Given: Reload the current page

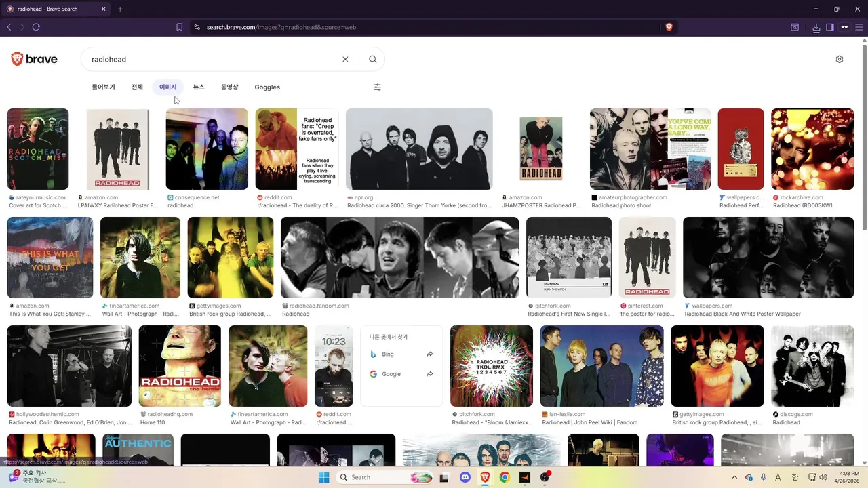Looking at the screenshot, I should click(36, 27).
